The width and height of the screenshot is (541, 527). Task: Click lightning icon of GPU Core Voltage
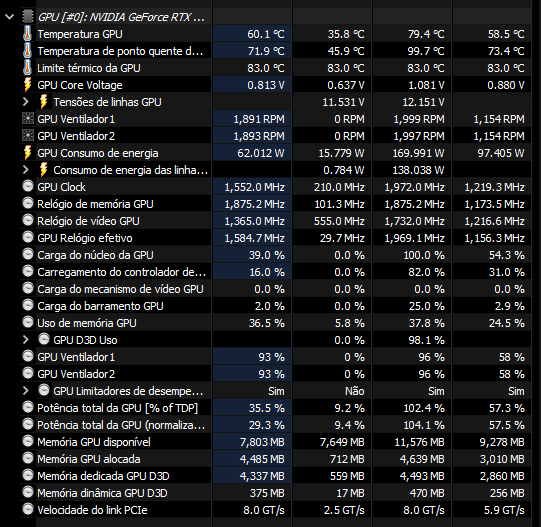click(x=28, y=85)
